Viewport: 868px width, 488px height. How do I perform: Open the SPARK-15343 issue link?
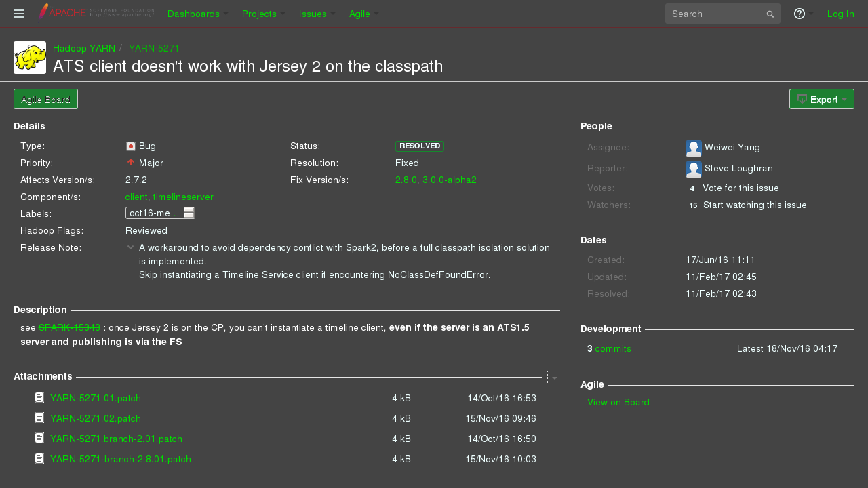69,327
